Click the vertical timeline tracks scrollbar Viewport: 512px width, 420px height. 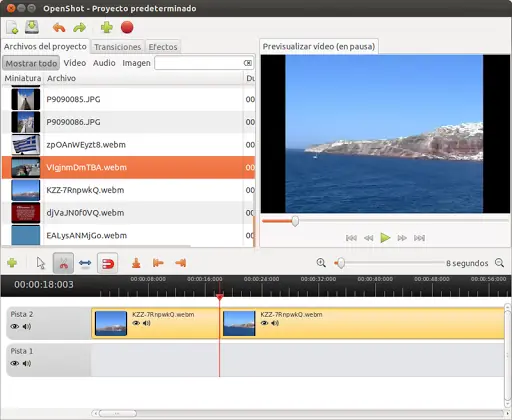click(x=507, y=356)
